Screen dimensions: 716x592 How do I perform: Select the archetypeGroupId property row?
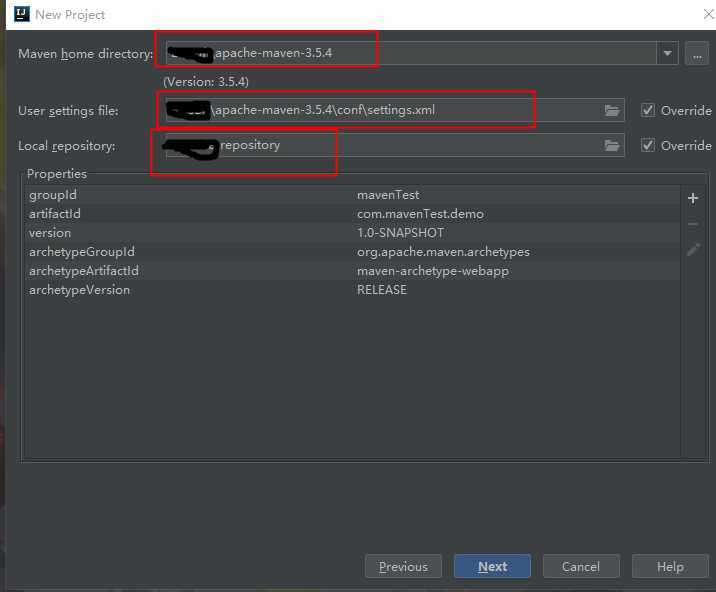tap(353, 252)
